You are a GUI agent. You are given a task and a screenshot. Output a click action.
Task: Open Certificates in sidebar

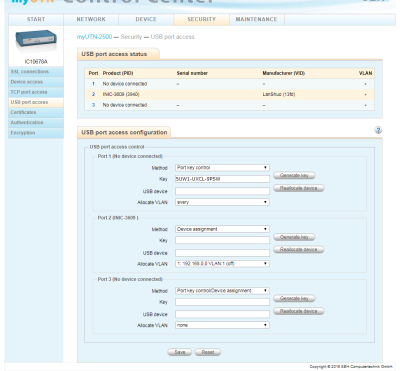36,112
